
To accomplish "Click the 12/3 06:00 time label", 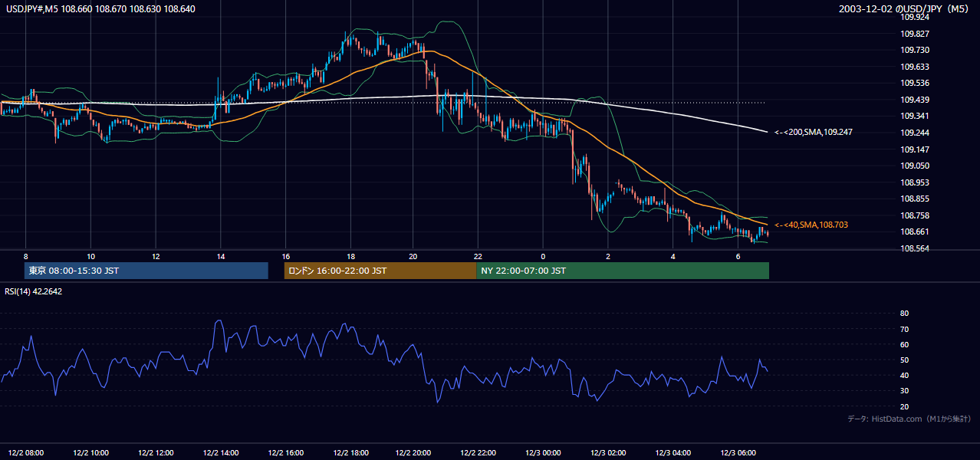I will [738, 452].
